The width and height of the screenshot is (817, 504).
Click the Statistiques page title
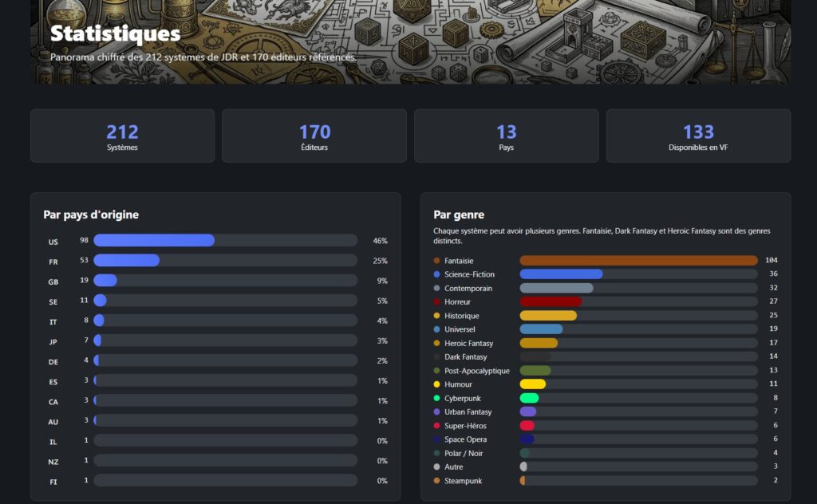coord(115,34)
